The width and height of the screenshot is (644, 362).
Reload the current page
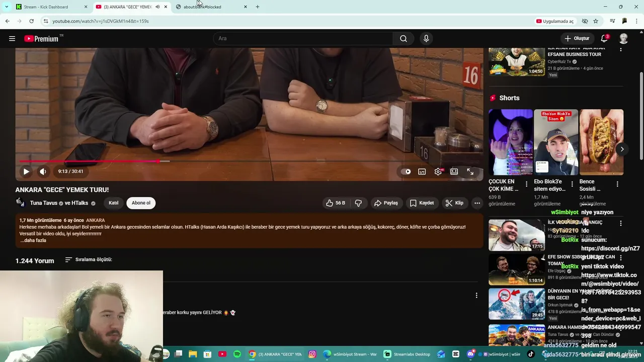pyautogui.click(x=31, y=21)
